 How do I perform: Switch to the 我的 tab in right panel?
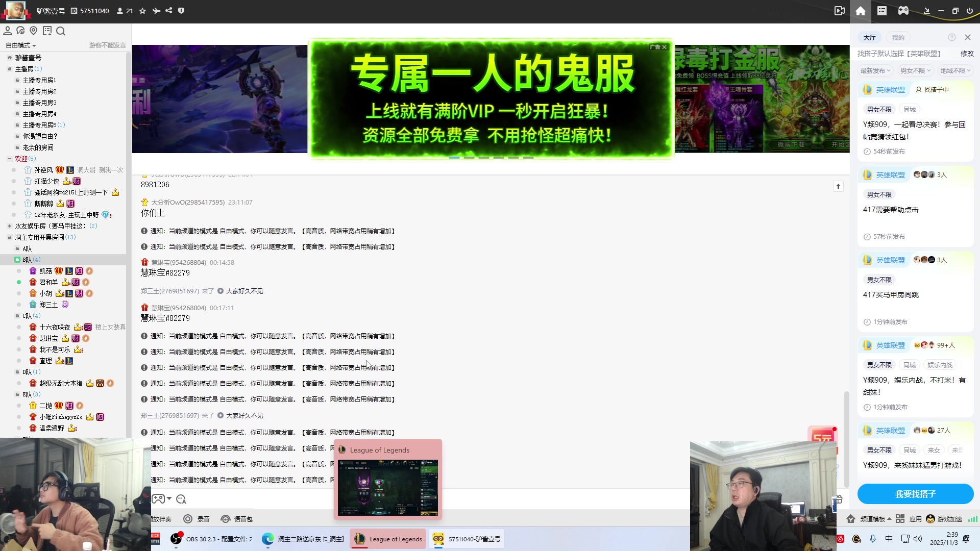click(899, 37)
